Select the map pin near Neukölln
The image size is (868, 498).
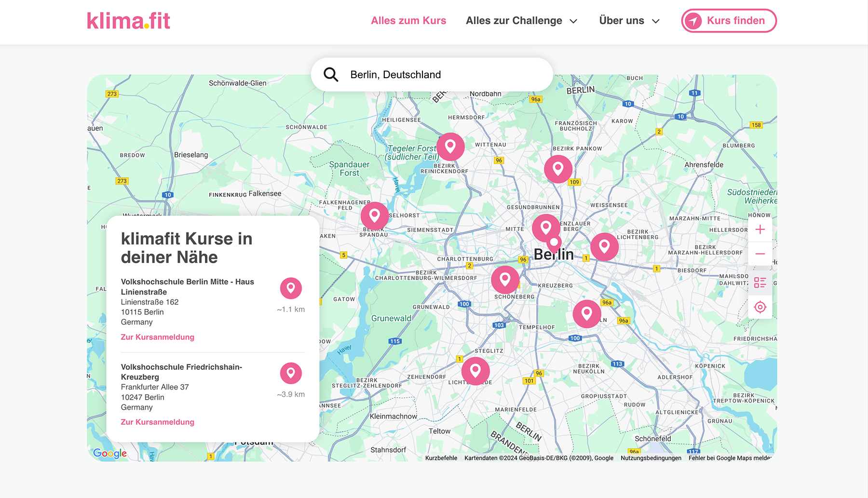586,314
